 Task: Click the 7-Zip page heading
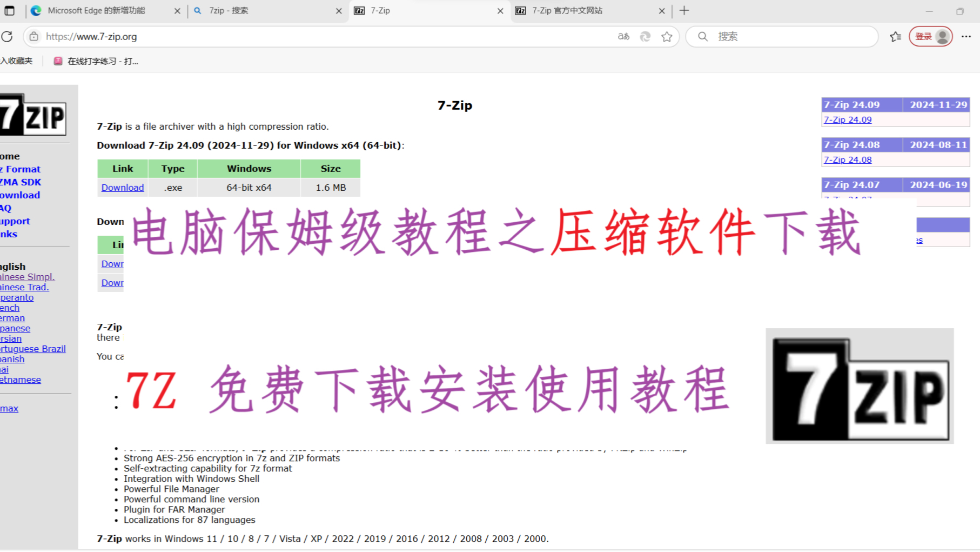click(x=455, y=105)
